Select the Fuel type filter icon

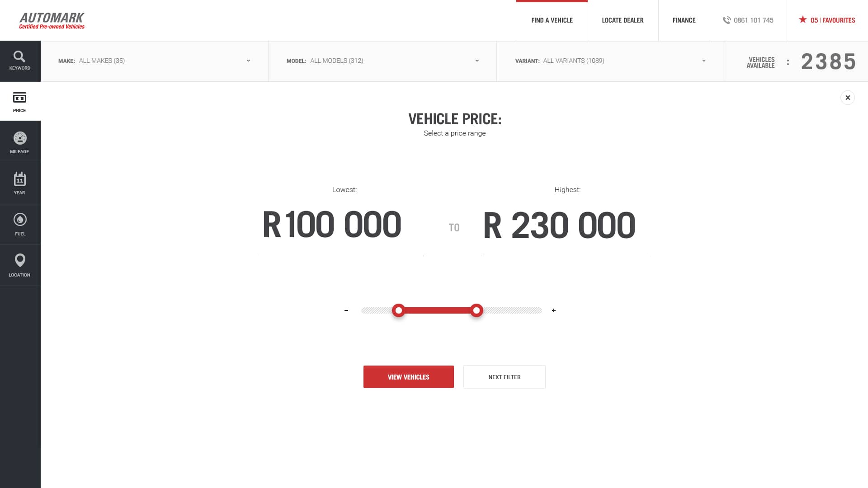click(x=20, y=220)
